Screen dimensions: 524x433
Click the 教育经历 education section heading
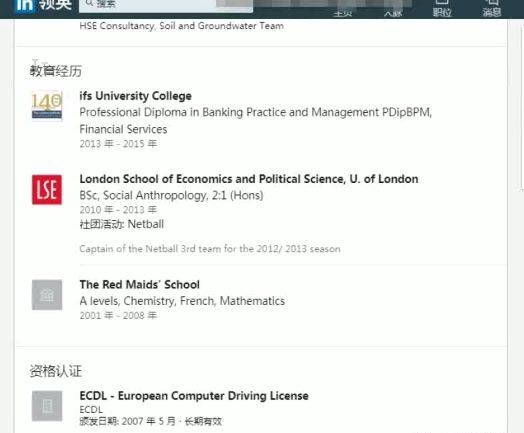click(55, 71)
